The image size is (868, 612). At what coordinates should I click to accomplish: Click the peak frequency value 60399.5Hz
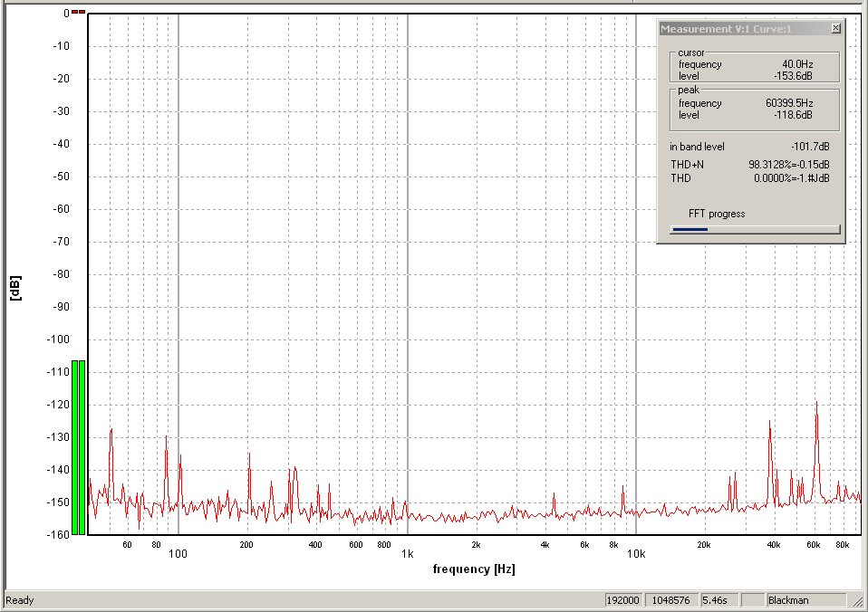pos(788,103)
